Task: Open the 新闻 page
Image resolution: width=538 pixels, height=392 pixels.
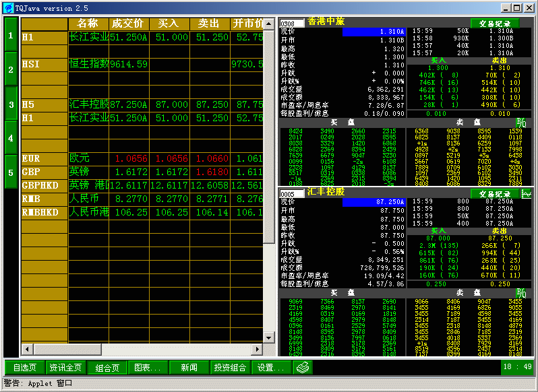Action: [189, 368]
